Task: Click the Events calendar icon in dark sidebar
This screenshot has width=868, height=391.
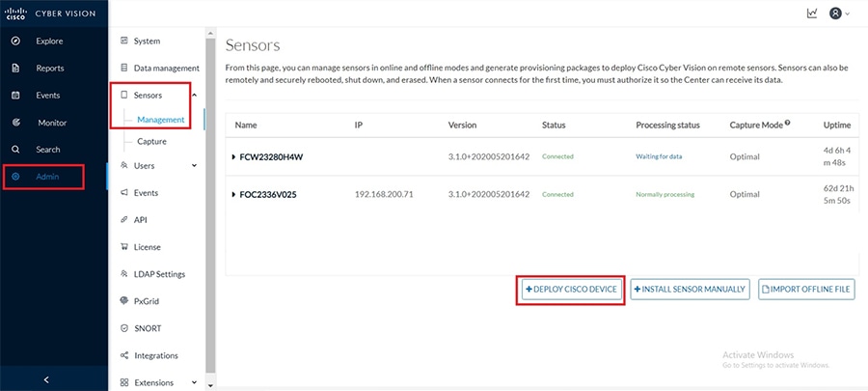Action: point(16,96)
